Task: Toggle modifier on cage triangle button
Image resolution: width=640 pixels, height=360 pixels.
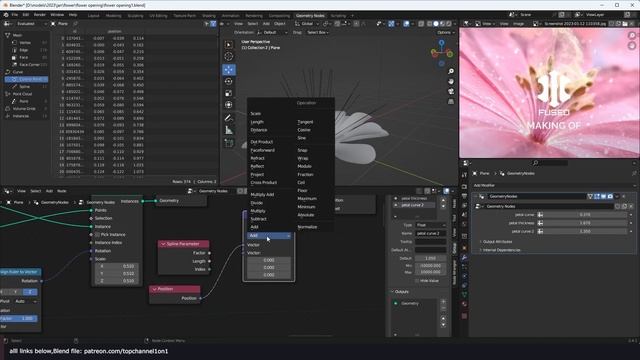Action: [590, 196]
